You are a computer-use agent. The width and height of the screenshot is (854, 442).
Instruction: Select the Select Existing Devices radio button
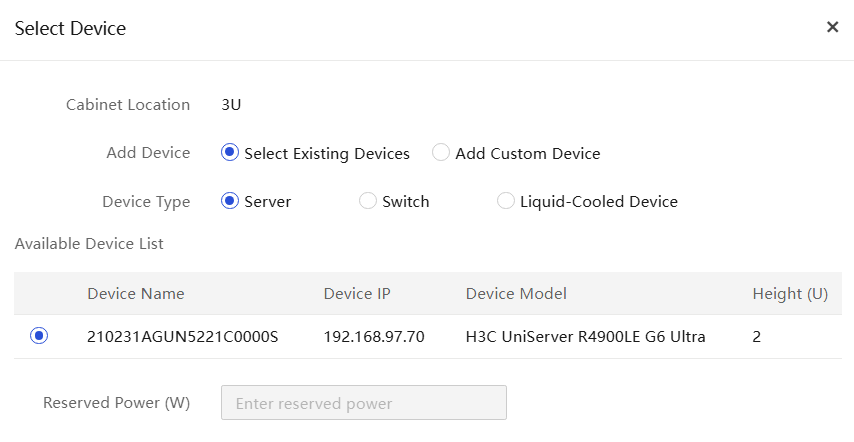[230, 153]
